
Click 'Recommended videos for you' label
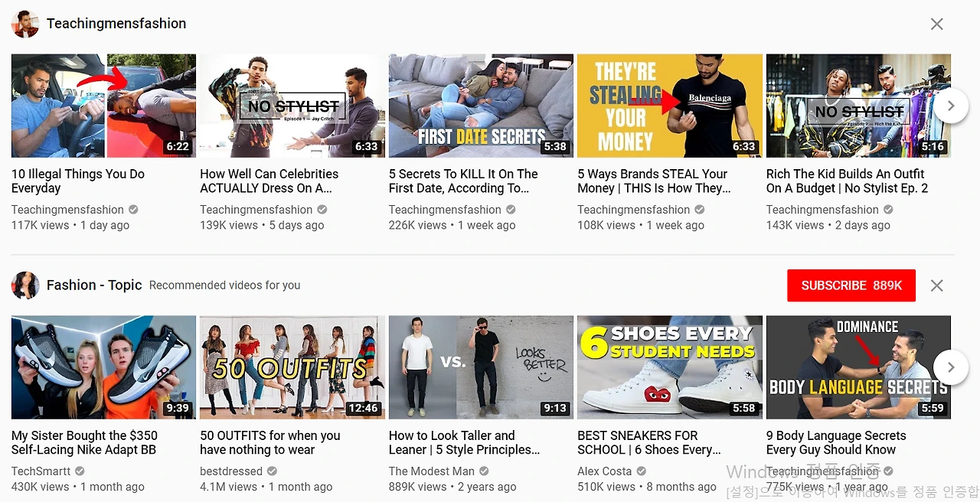click(224, 285)
